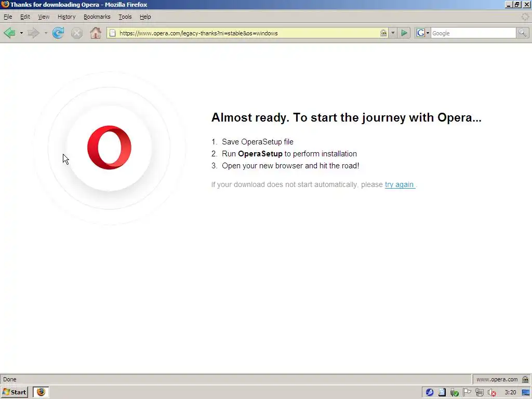The width and height of the screenshot is (532, 399).
Task: Click the Opera logo on the page
Action: [x=109, y=148]
